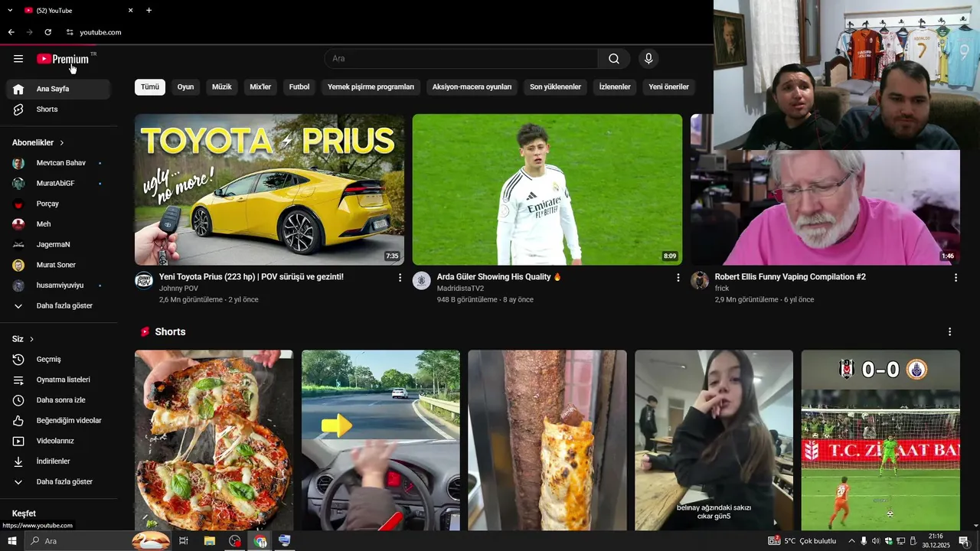
Task: Open the Beşiktaş 0-0 penalty Short
Action: tap(880, 440)
